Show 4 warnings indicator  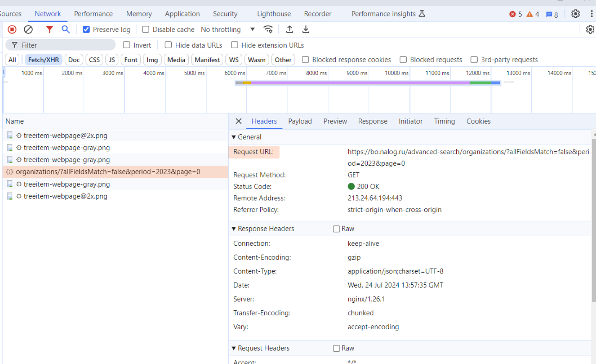tap(533, 14)
